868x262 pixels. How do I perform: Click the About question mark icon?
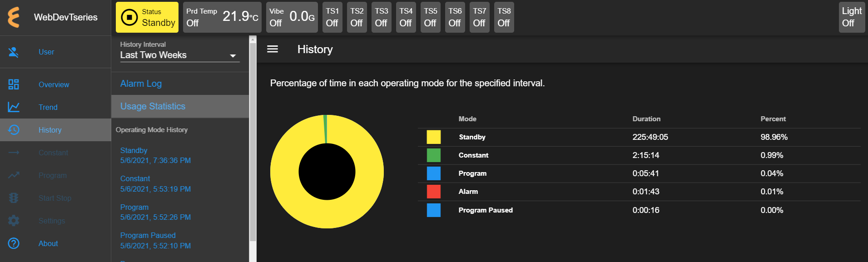(x=14, y=243)
